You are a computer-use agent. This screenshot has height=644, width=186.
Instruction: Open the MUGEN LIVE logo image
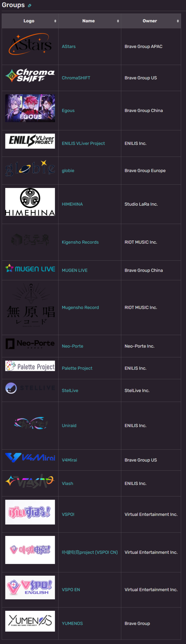[x=30, y=268]
